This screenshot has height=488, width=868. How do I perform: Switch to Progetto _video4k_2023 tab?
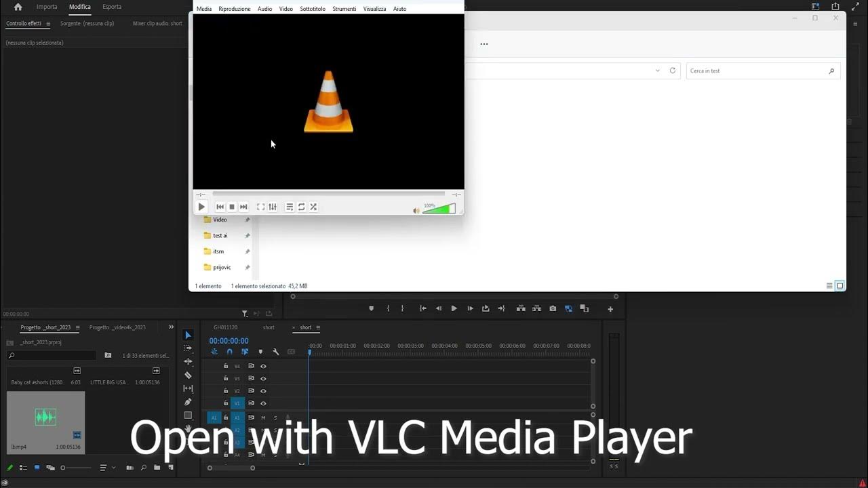[x=117, y=327]
